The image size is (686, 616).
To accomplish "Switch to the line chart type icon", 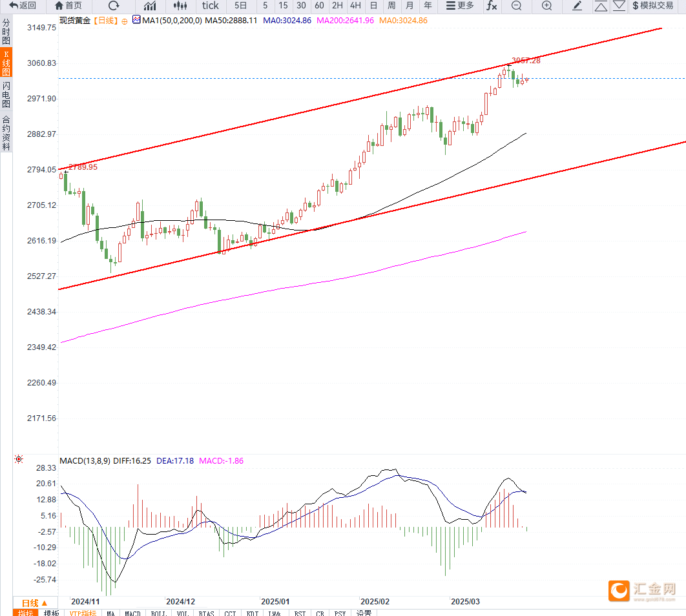I will click(150, 6).
